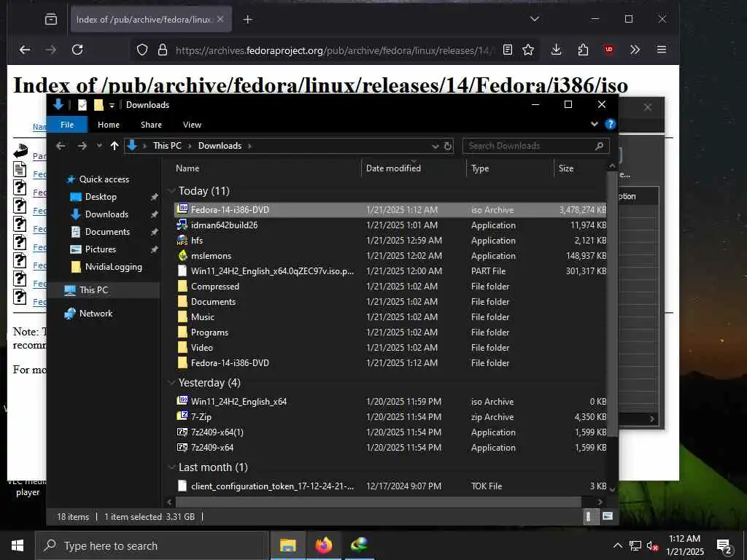Select Network in navigation pane

tap(96, 314)
